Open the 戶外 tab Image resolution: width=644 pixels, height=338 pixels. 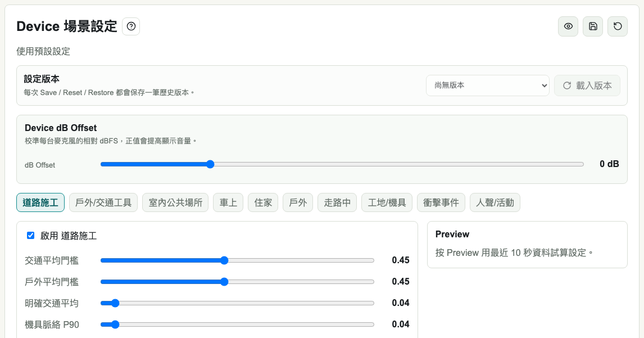click(298, 202)
